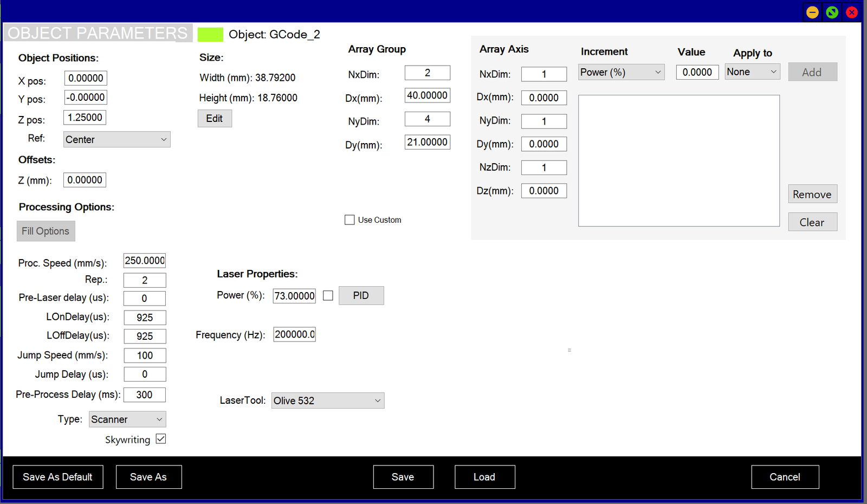This screenshot has height=504, width=867.
Task: Click the empty increment list box
Action: click(x=679, y=161)
